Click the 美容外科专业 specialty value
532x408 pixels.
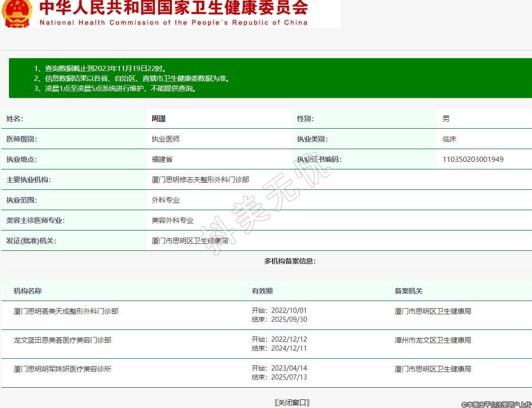pyautogui.click(x=172, y=221)
